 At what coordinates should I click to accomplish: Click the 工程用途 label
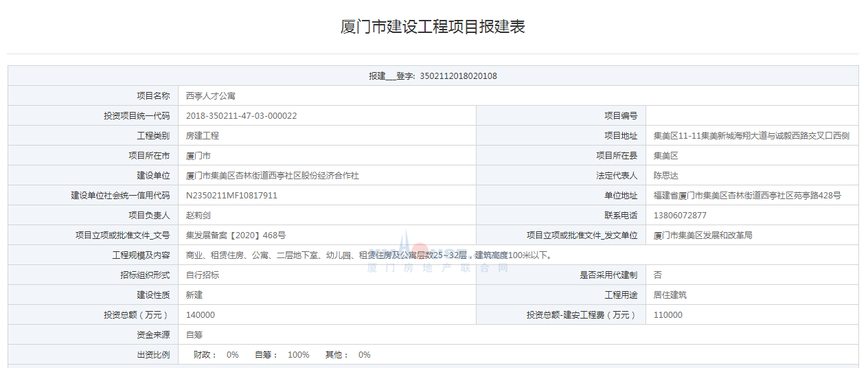pyautogui.click(x=621, y=295)
